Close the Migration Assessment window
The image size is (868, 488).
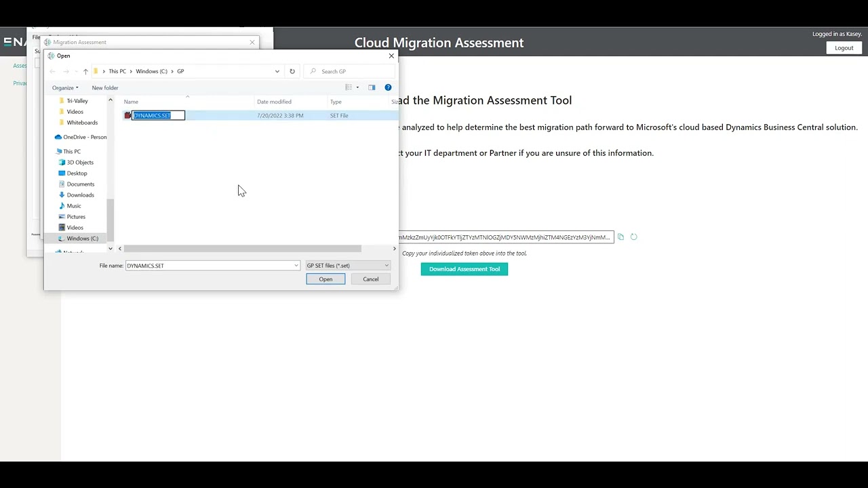pos(252,42)
